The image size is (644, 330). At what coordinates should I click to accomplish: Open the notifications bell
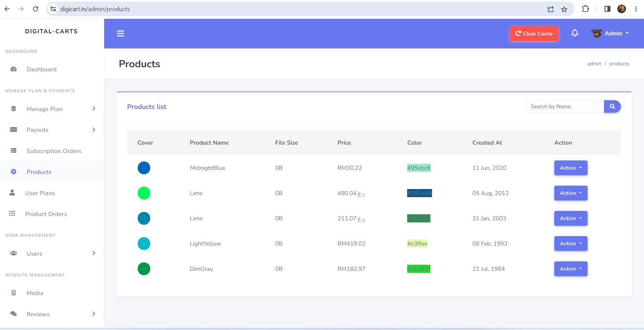575,33
